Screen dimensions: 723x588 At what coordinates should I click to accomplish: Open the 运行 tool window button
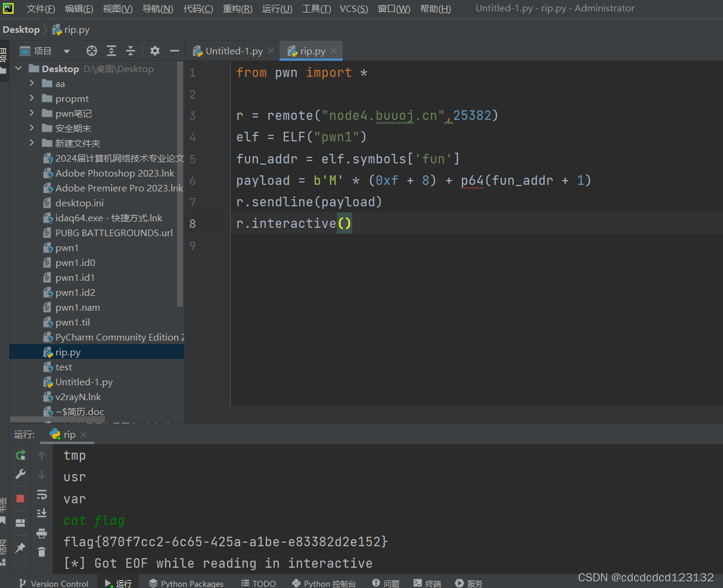pos(118,583)
